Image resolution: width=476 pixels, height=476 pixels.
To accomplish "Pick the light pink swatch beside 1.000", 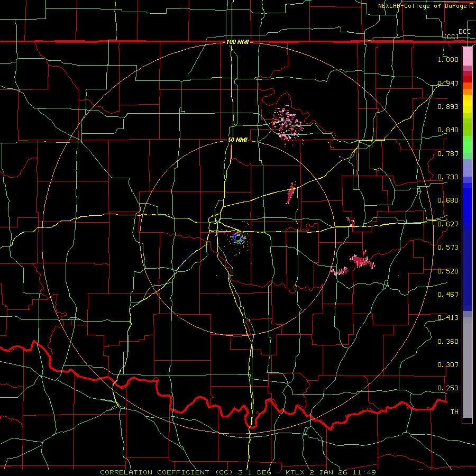I will pos(467,57).
